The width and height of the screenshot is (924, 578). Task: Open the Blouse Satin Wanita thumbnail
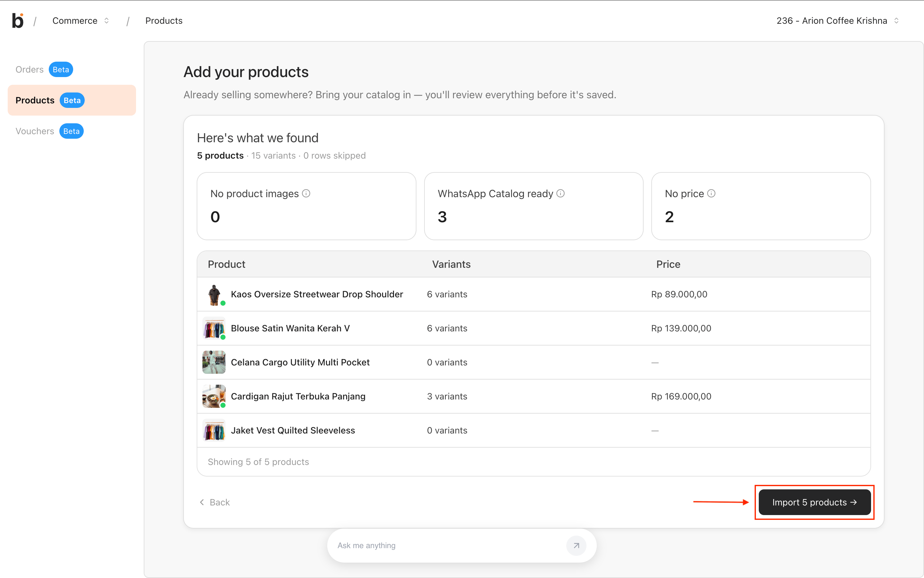click(x=214, y=328)
